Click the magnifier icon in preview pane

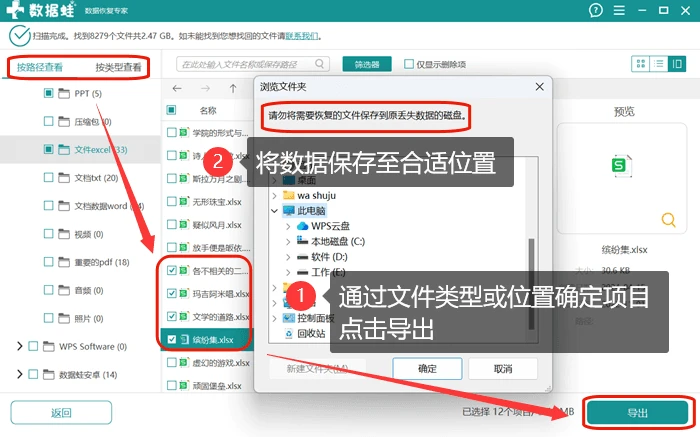(668, 220)
